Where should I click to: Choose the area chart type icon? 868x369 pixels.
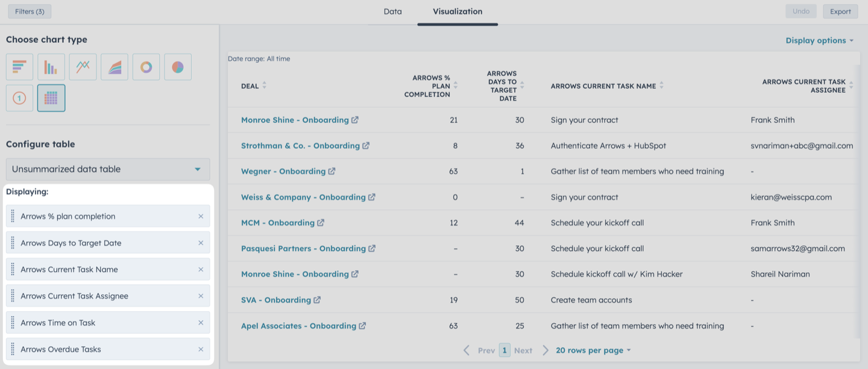(115, 67)
